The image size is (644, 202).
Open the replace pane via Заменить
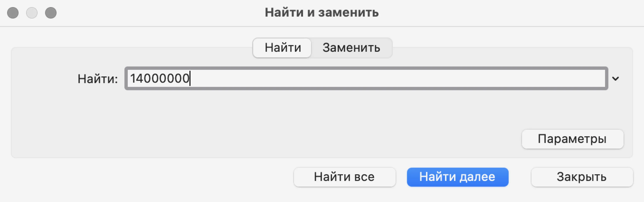click(x=351, y=48)
